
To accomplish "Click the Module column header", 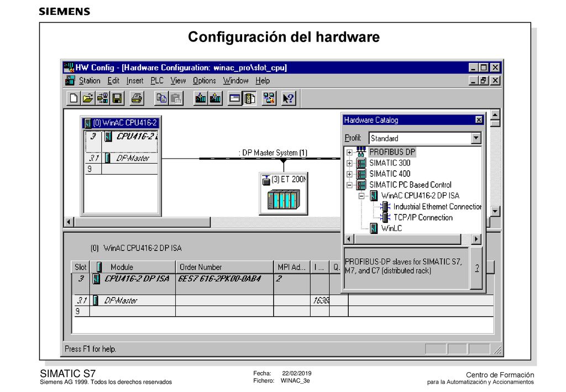I will tap(133, 267).
